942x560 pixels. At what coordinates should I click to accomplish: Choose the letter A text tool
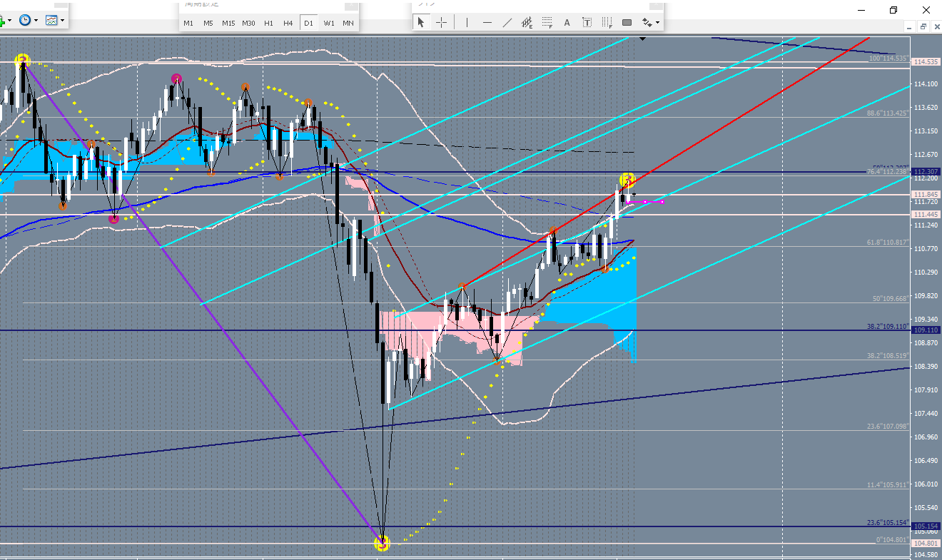coord(567,23)
